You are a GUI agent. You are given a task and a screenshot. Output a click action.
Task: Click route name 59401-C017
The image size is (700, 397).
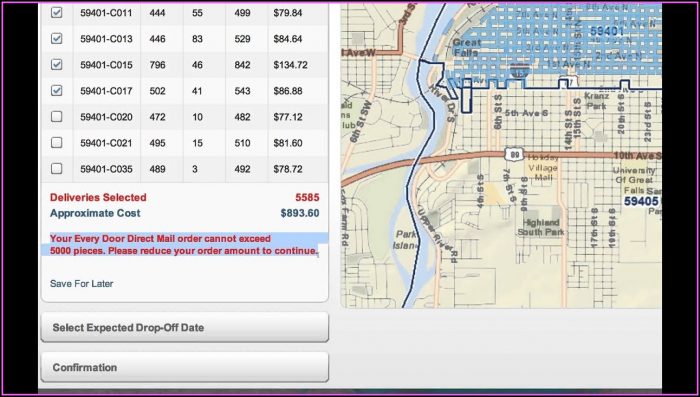pyautogui.click(x=106, y=91)
